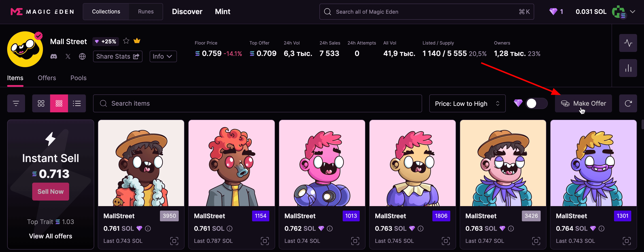Open info icon on MallStreet 3950

148,229
